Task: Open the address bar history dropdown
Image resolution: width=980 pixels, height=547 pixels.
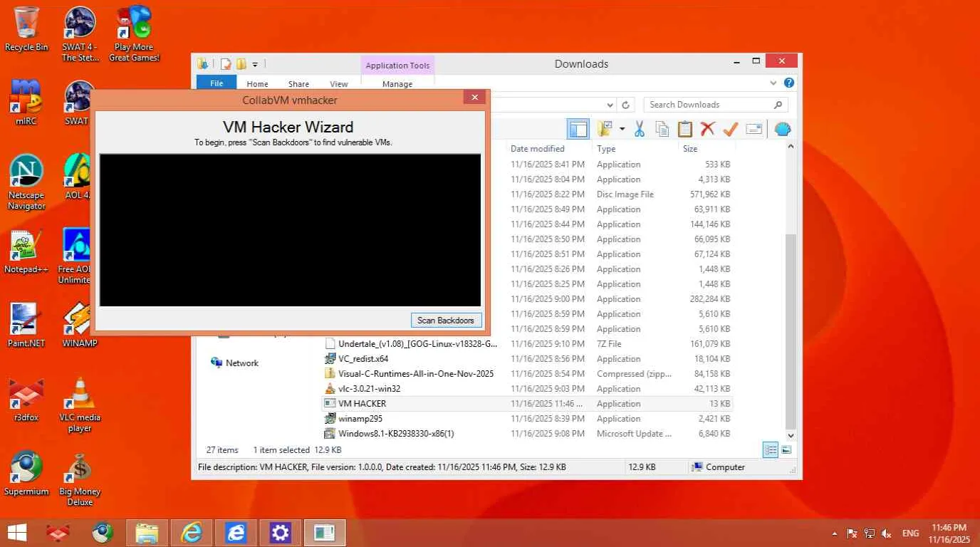Action: tap(610, 105)
